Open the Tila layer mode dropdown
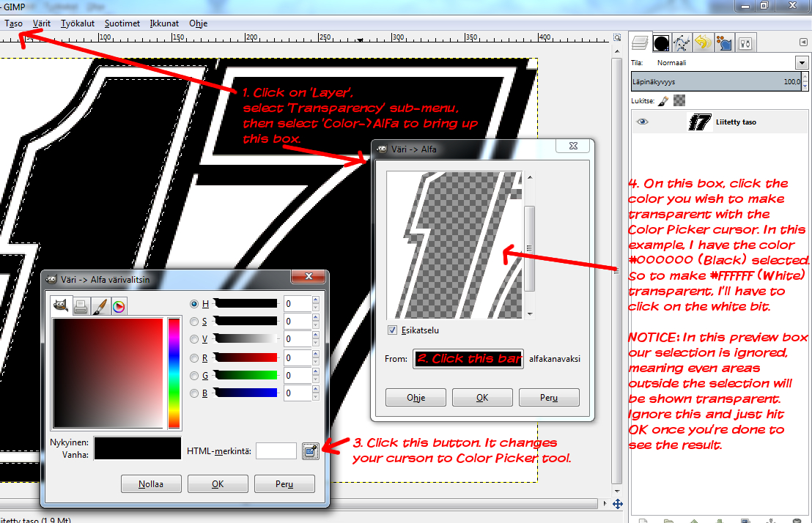This screenshot has height=523, width=812. click(802, 63)
